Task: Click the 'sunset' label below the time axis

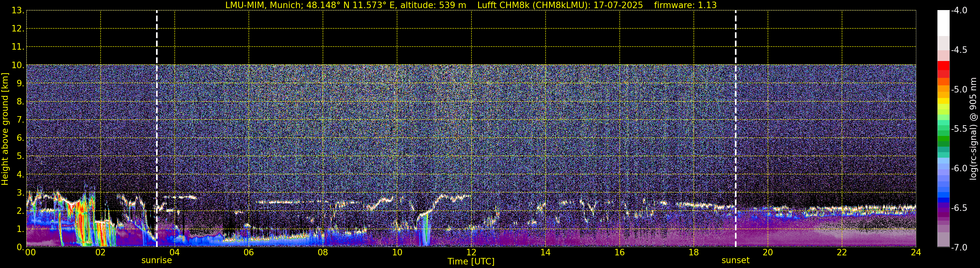Action: tap(735, 260)
